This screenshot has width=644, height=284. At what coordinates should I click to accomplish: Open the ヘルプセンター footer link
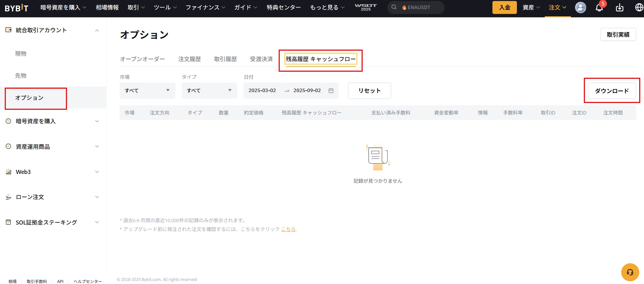click(x=88, y=281)
